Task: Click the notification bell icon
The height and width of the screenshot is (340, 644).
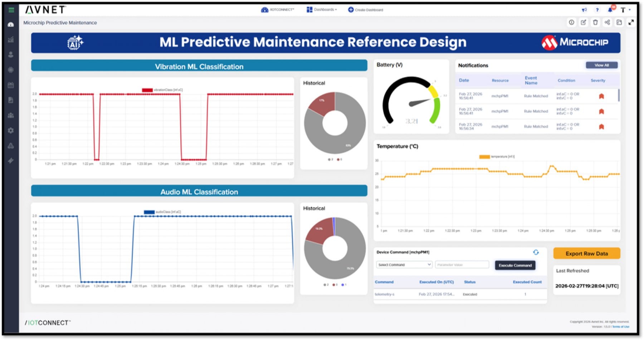Action: 610,10
